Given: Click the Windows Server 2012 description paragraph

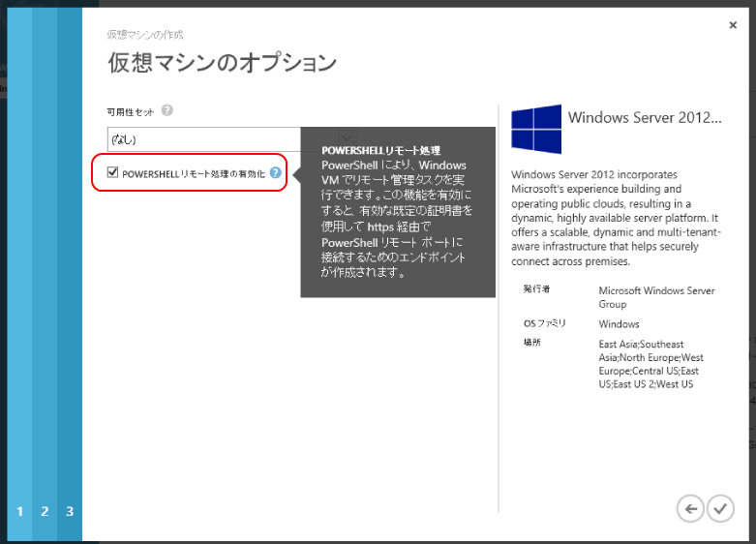Looking at the screenshot, I should (x=616, y=218).
